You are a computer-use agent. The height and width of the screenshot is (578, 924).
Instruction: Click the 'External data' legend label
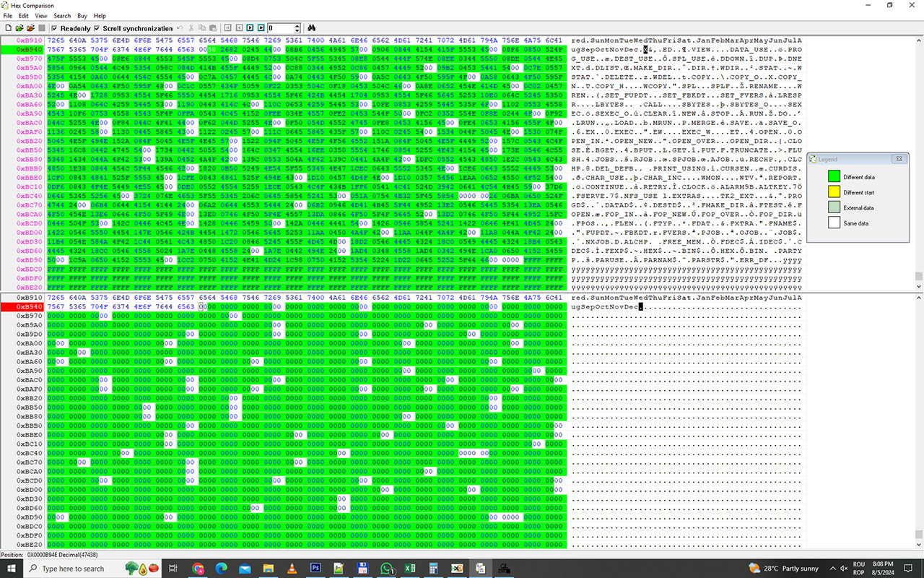tap(858, 208)
